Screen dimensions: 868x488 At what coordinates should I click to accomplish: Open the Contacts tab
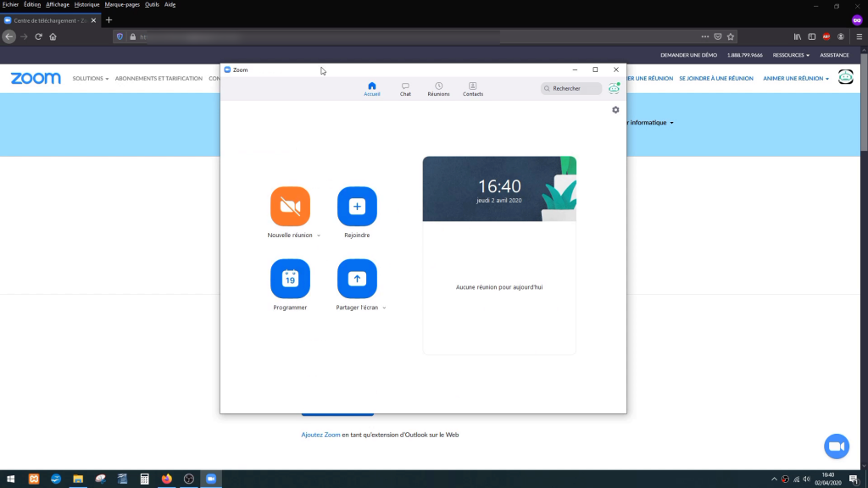(x=473, y=89)
